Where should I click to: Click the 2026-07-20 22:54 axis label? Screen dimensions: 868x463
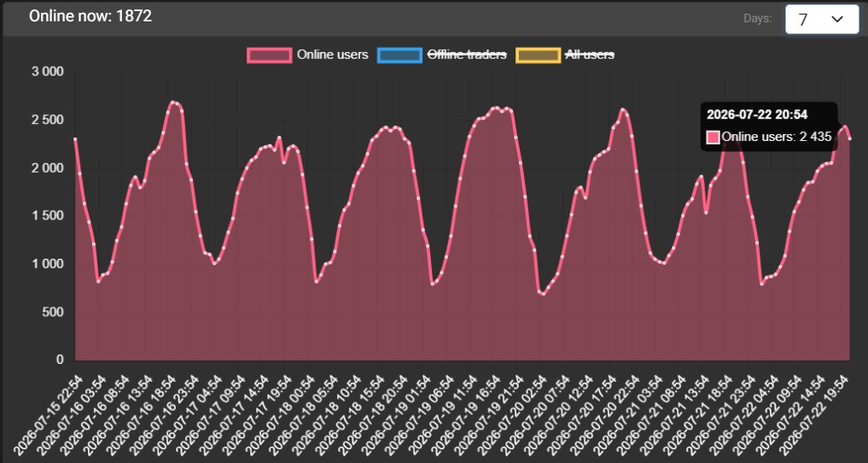point(606,415)
